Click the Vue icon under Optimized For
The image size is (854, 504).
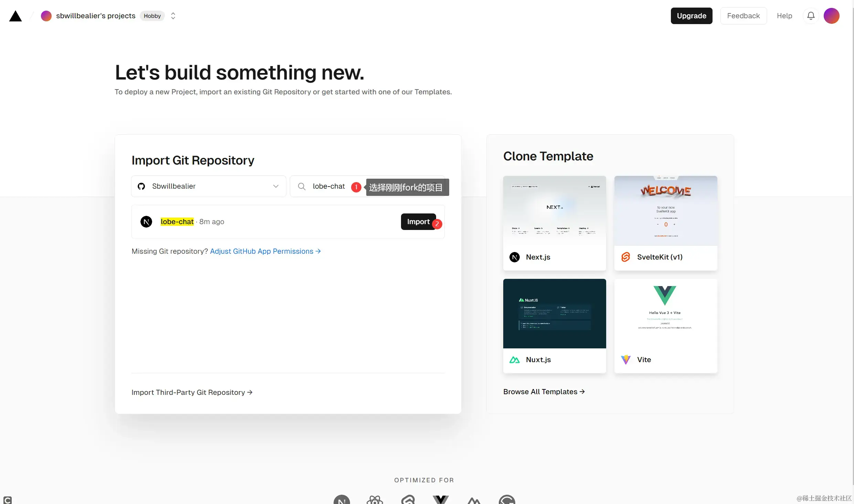coord(441,500)
